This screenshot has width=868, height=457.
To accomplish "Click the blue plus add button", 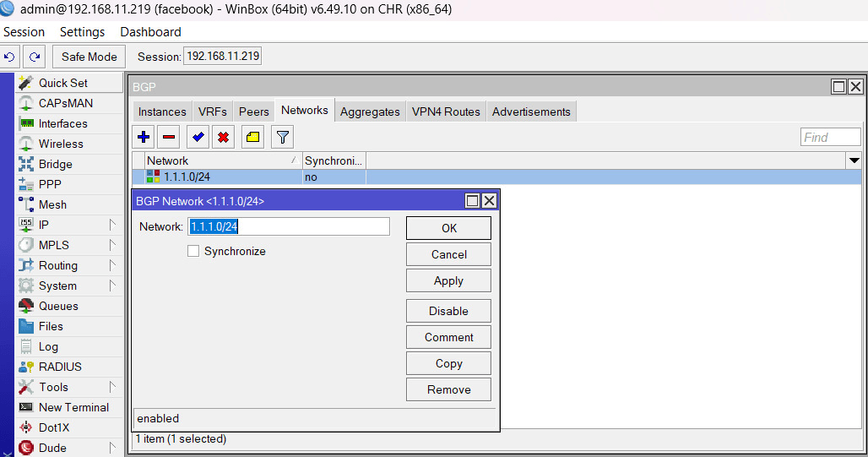I will 144,137.
